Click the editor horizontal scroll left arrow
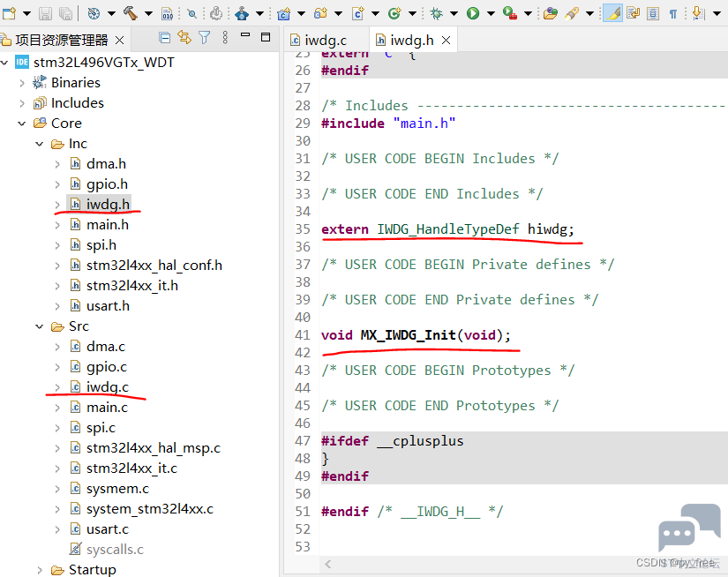This screenshot has height=577, width=728. 327,564
